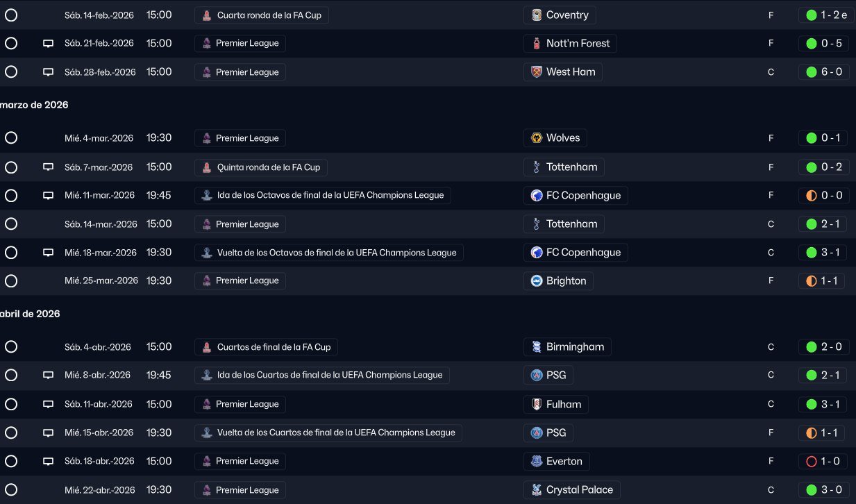Open Ida de los Octavos Champions League competition
856x504 pixels.
323,195
